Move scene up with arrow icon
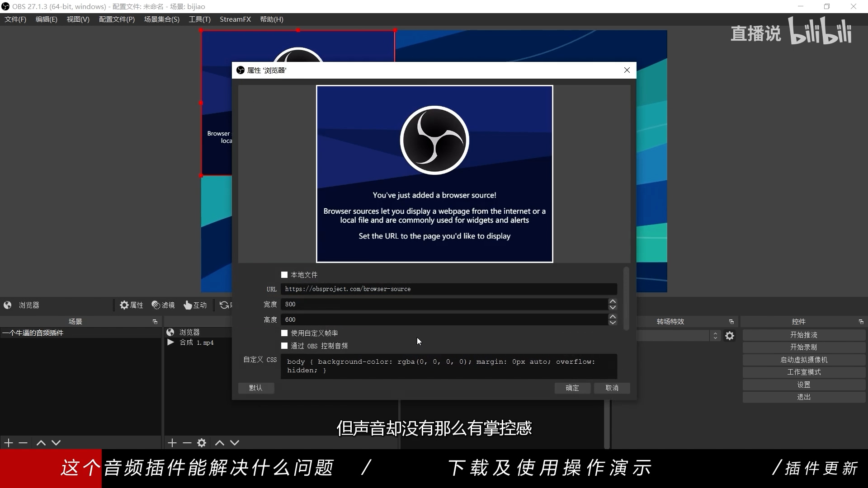The image size is (868, 488). [x=41, y=443]
